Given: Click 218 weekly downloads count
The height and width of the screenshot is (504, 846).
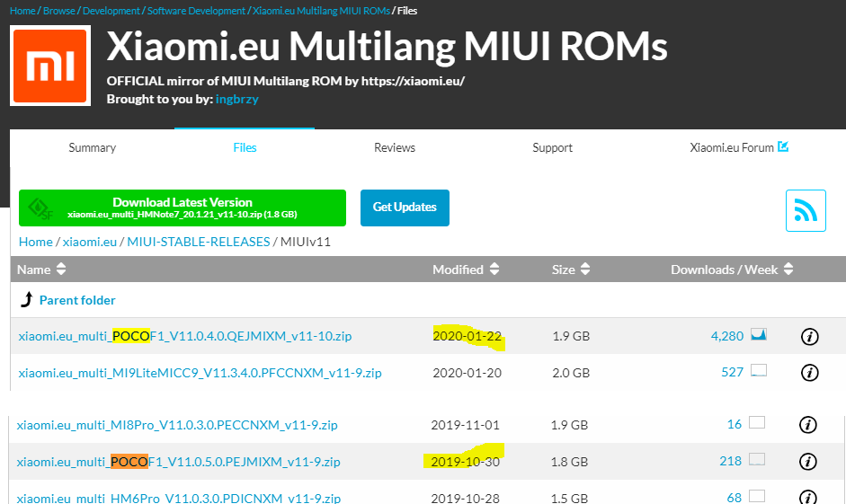Looking at the screenshot, I should 731,461.
